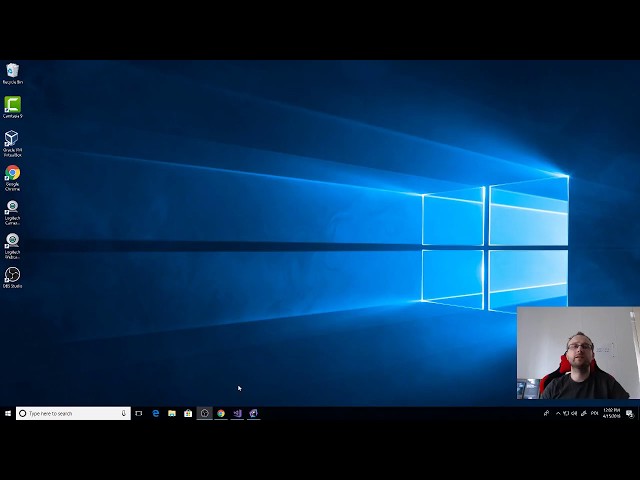
Task: Open the Recycle Bin desktop icon
Action: coord(12,73)
